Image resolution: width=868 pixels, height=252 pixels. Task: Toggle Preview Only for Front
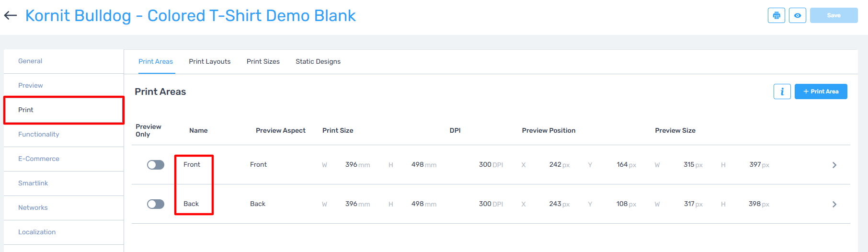point(156,165)
